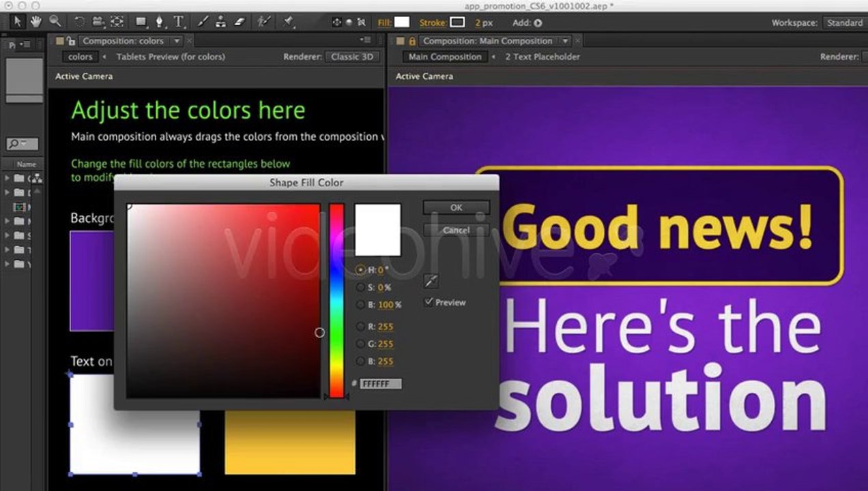Click the breadcrumb arrow after Main Composition
868x491 pixels.
click(x=493, y=57)
